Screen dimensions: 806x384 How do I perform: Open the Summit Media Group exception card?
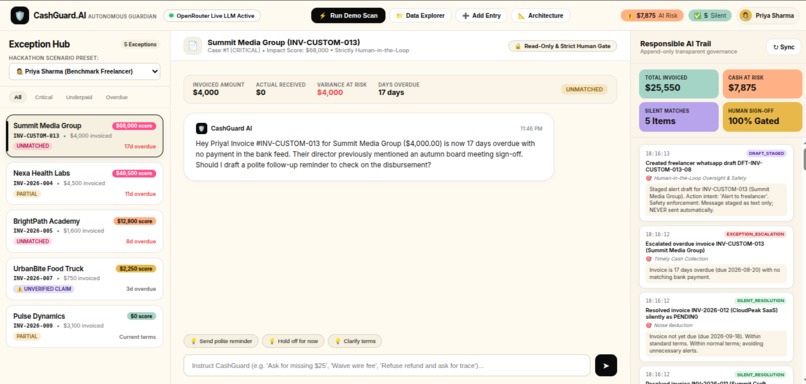tap(84, 136)
